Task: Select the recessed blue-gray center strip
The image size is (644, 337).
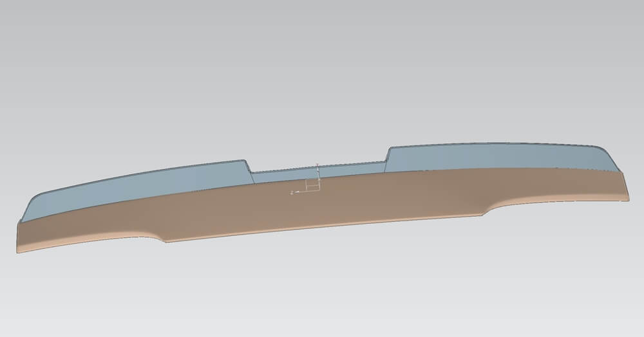Action: [320, 172]
